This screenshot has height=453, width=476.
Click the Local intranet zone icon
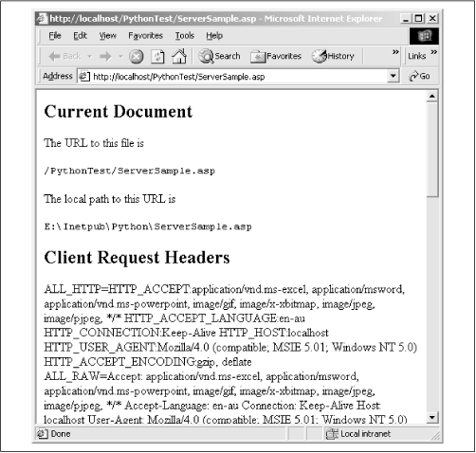332,434
